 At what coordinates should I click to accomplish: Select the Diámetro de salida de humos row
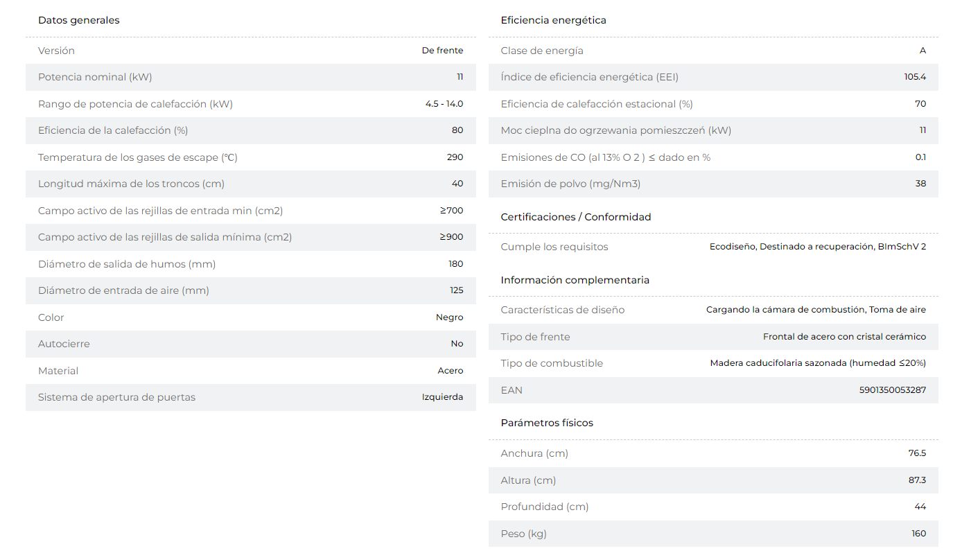coord(251,264)
